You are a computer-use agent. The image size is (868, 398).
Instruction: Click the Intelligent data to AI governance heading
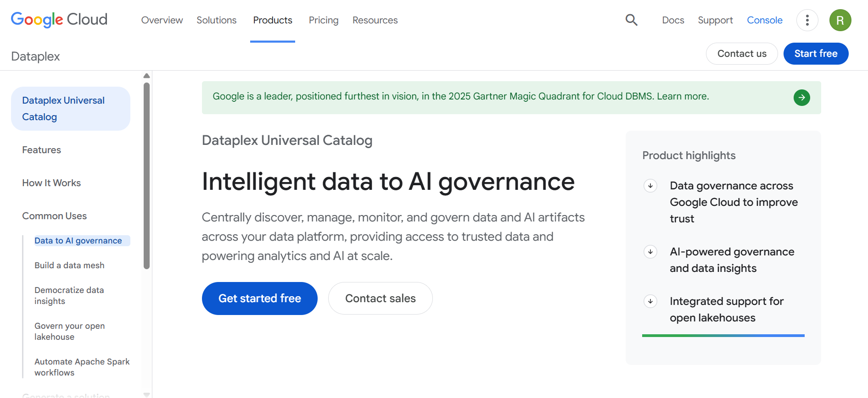[388, 182]
